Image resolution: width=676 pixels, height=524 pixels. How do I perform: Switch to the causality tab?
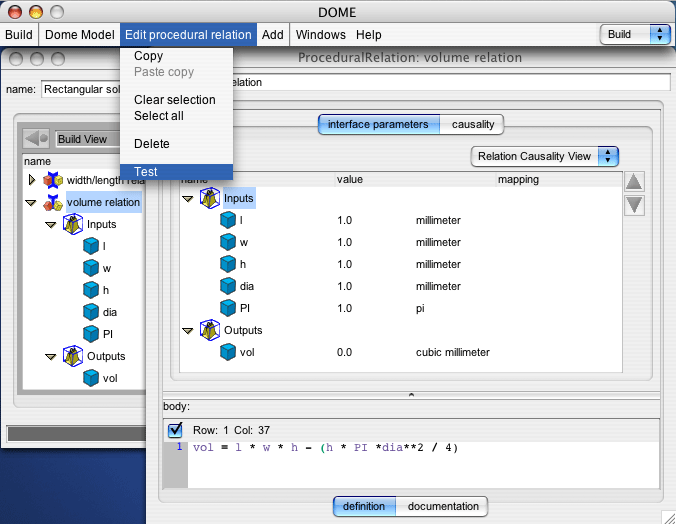tap(473, 124)
